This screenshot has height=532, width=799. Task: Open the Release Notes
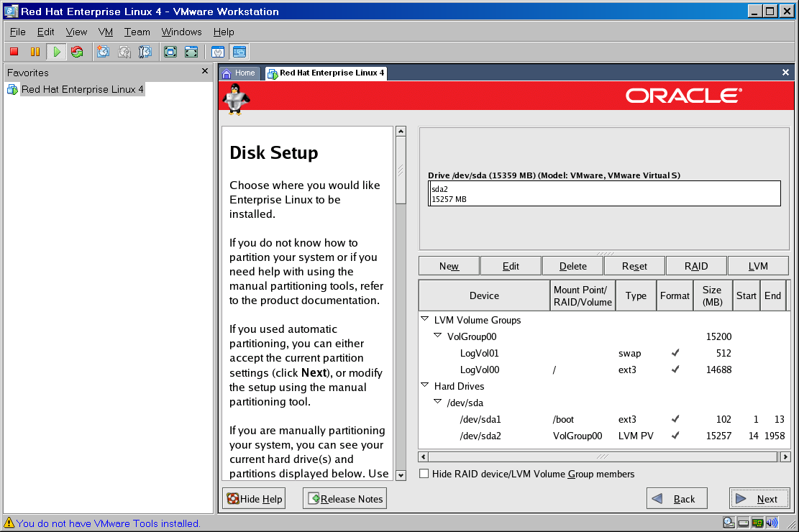pos(345,498)
